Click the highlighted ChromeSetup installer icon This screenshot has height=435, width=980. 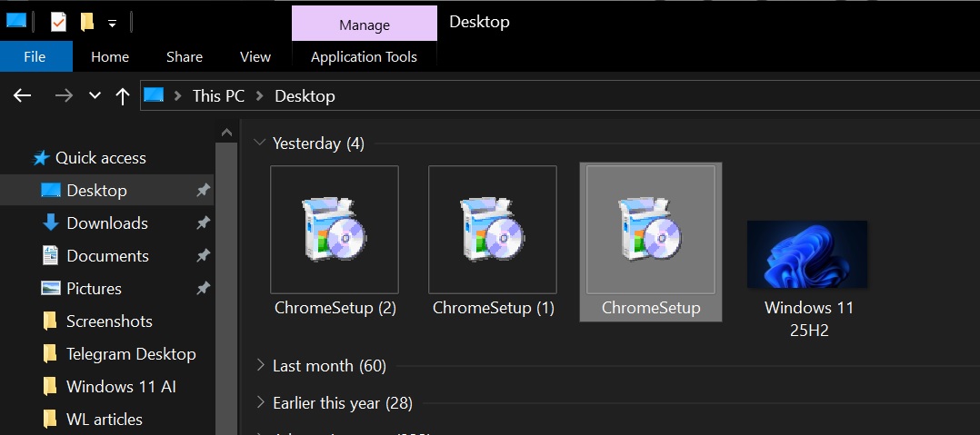coord(651,229)
